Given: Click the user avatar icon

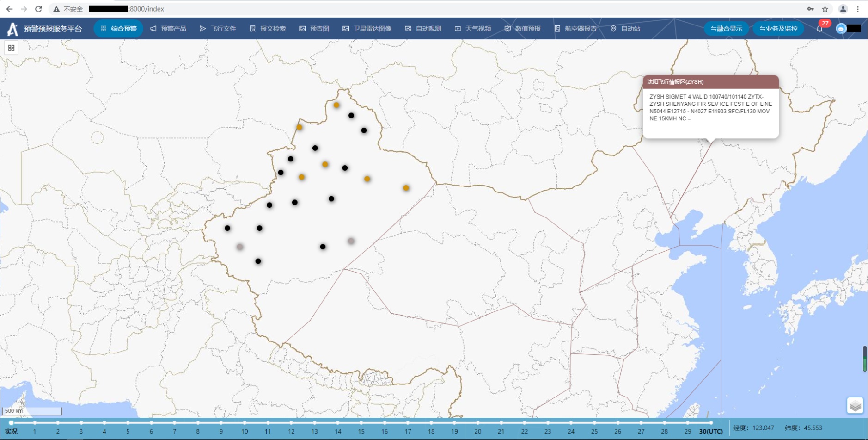Looking at the screenshot, I should (x=841, y=29).
